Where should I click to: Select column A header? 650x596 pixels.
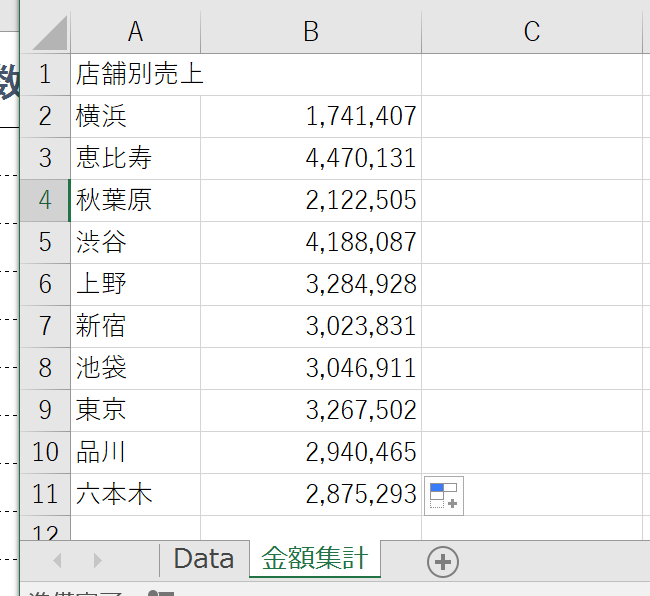pyautogui.click(x=136, y=32)
